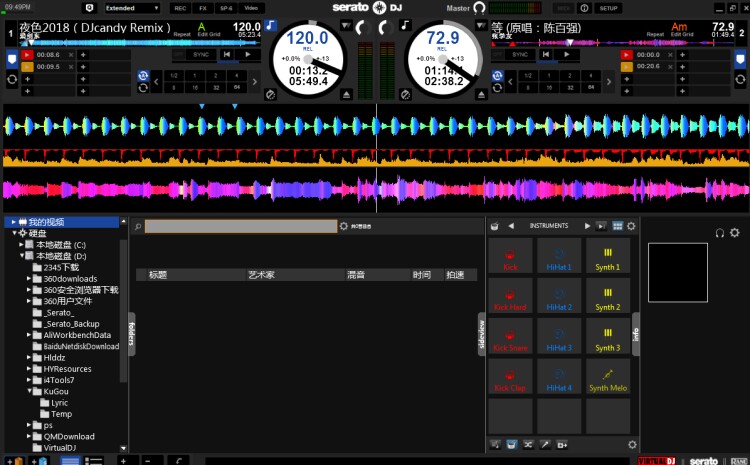
Task: Collapse the KuGou folder
Action: (29, 391)
